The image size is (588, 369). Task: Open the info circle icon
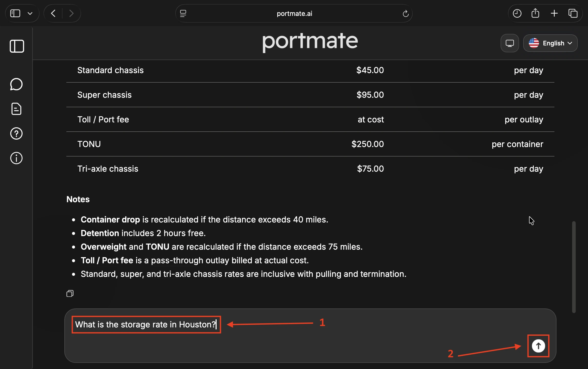point(16,158)
